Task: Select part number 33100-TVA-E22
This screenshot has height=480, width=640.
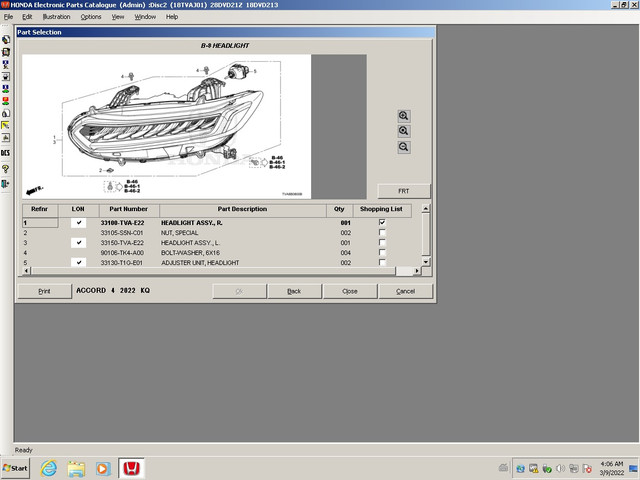Action: point(122,223)
